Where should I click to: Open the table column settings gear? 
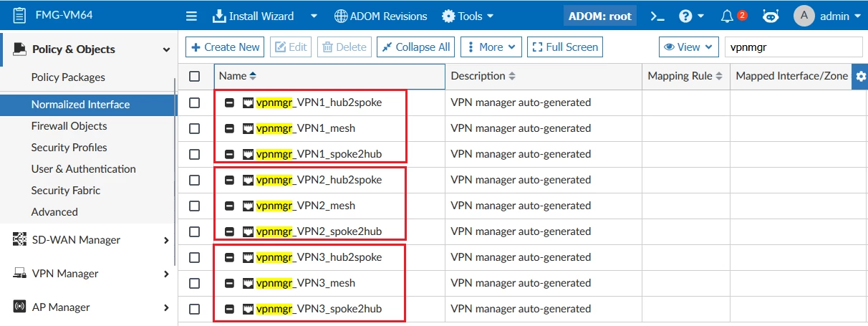tap(861, 76)
